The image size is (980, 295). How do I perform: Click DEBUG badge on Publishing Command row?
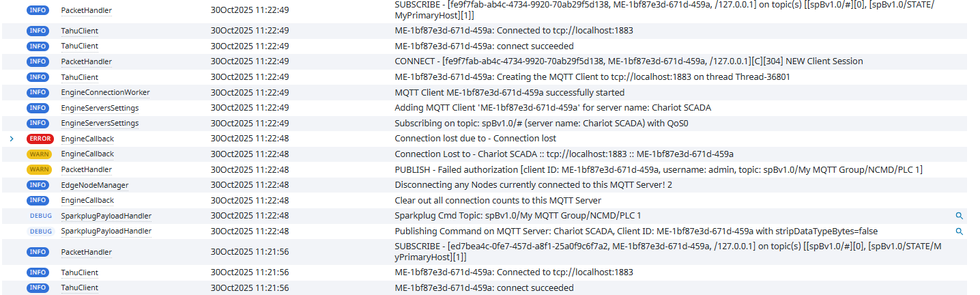[40, 231]
